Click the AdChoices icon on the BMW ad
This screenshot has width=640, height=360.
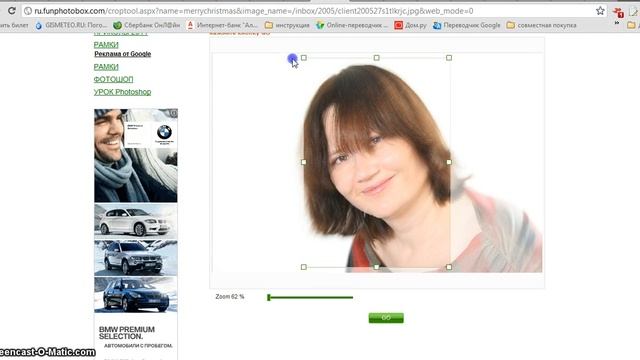click(173, 113)
